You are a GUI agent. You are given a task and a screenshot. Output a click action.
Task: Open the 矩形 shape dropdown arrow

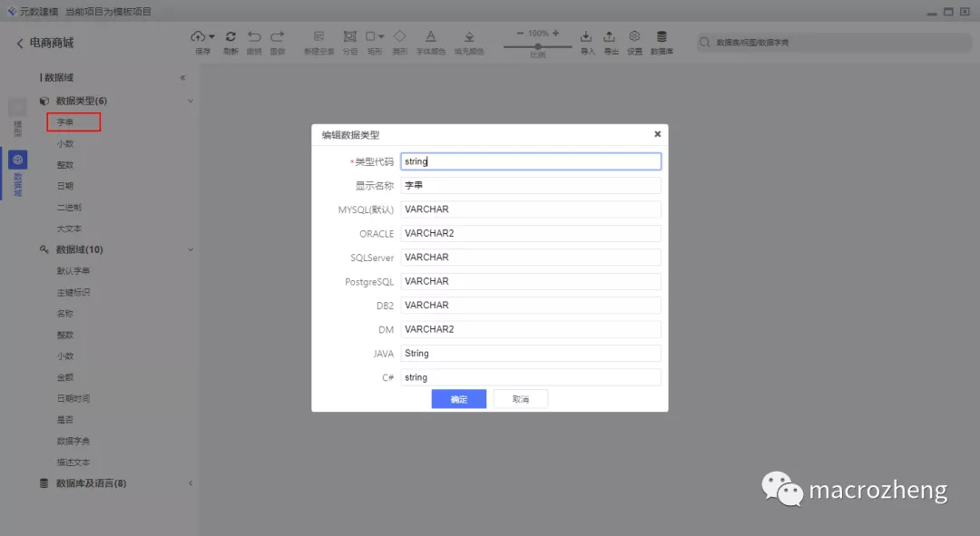click(381, 36)
